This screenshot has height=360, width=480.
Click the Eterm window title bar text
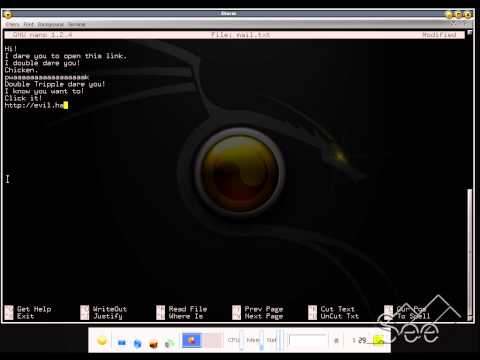coord(229,14)
